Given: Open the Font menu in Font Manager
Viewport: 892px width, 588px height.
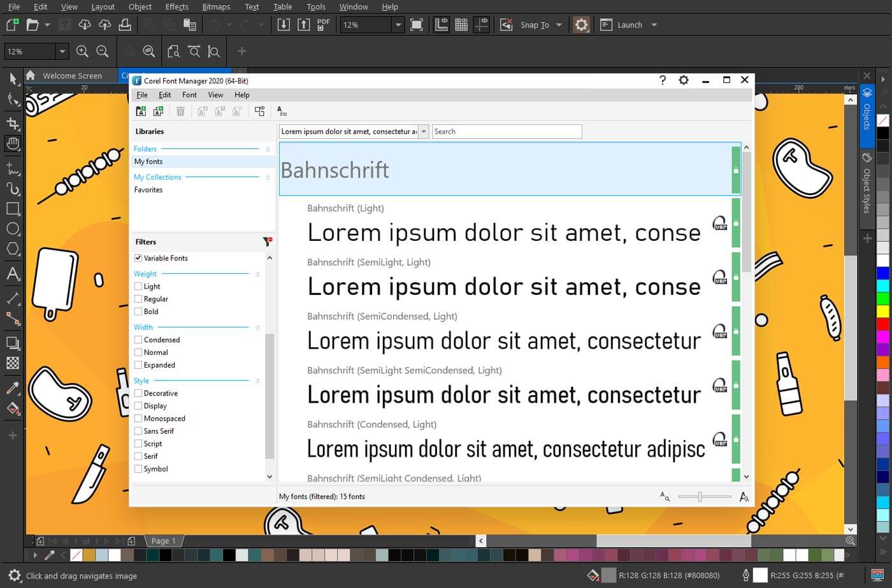Looking at the screenshot, I should pyautogui.click(x=189, y=94).
